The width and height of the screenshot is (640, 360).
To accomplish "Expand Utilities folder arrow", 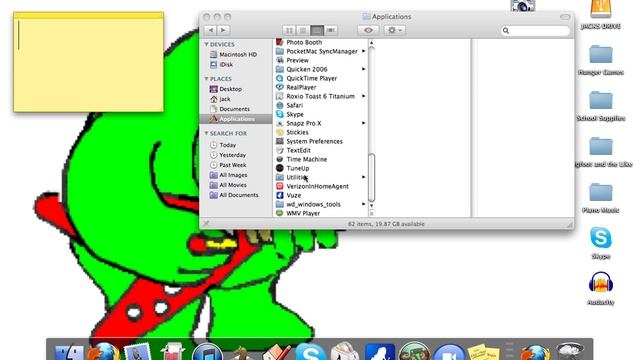I will coord(363,177).
